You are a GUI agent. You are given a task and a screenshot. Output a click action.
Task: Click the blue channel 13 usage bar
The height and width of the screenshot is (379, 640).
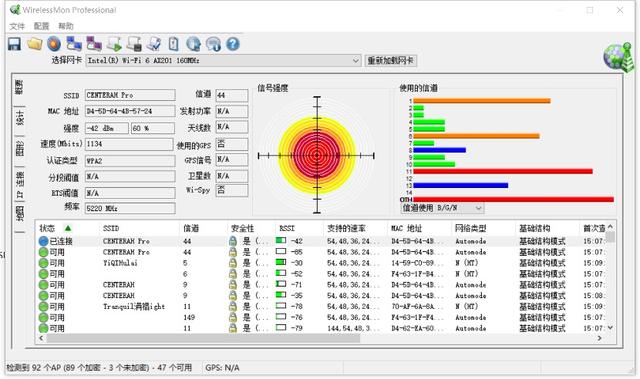click(461, 186)
